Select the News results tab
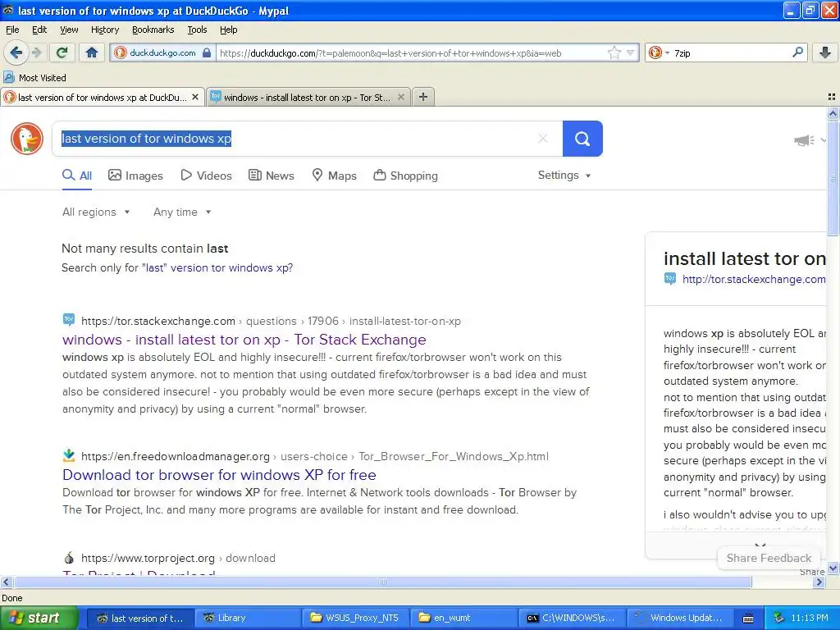Viewport: 840px width, 630px height. [271, 176]
